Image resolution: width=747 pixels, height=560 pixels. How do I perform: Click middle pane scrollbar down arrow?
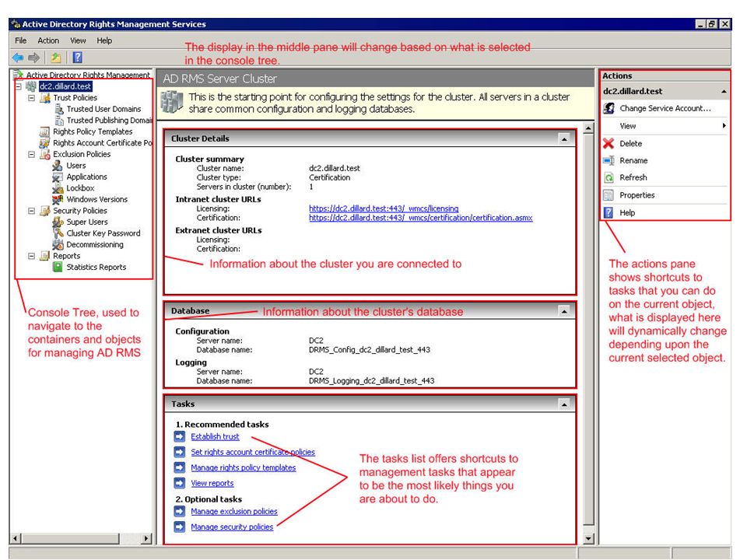pyautogui.click(x=589, y=538)
